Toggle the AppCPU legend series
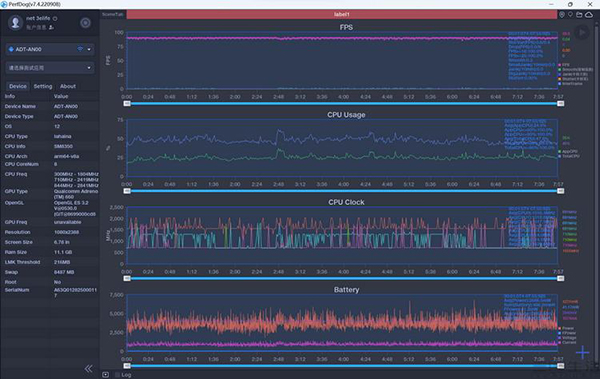Screen dimensions: 600x379 pos(568,152)
